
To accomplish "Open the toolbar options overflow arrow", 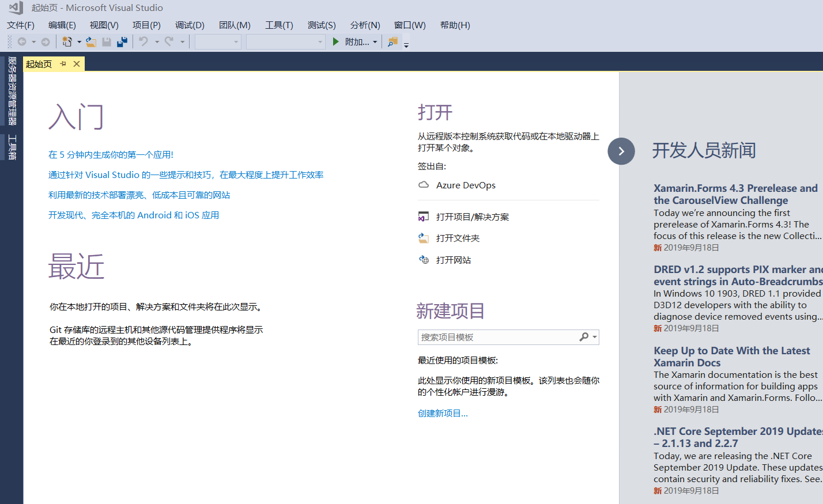I will 406,46.
